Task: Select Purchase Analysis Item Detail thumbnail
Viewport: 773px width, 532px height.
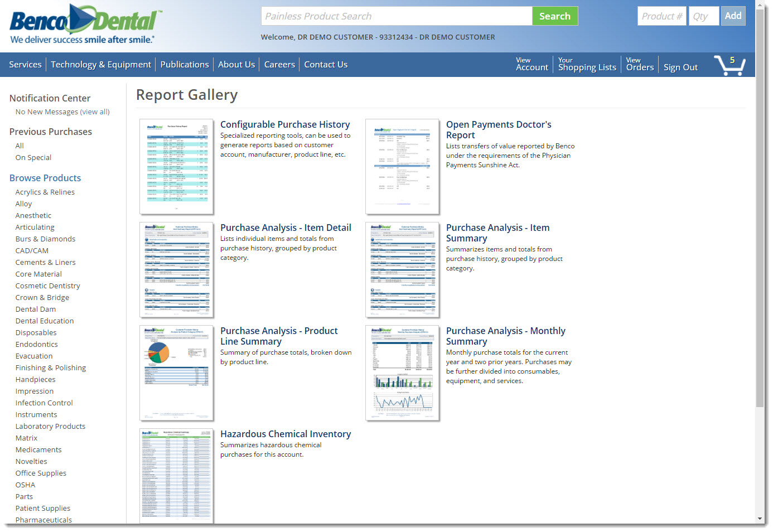Action: tap(176, 270)
